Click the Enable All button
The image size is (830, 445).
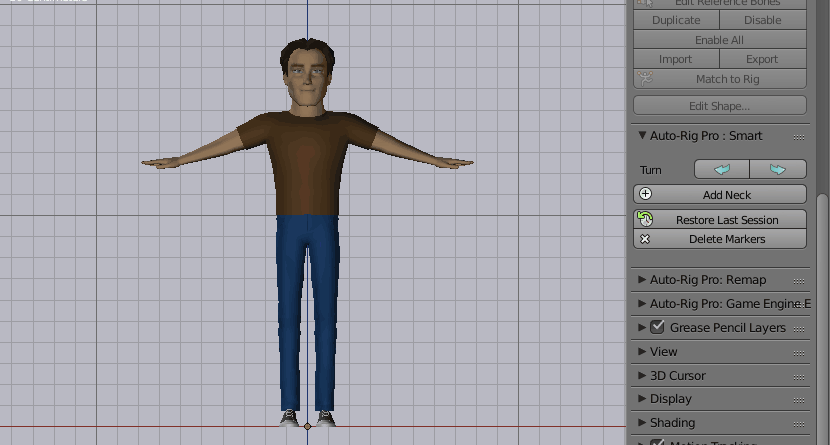tap(719, 40)
